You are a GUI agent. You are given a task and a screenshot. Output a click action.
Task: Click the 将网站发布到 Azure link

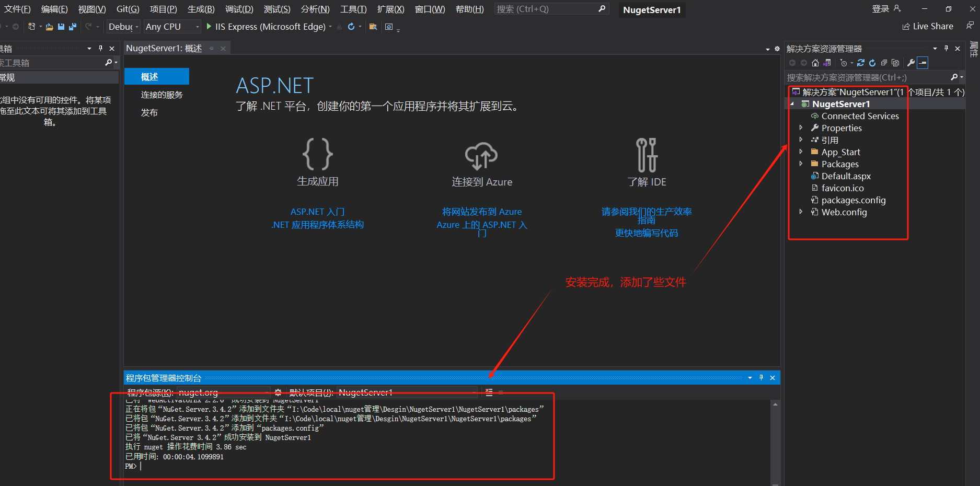[x=481, y=211]
